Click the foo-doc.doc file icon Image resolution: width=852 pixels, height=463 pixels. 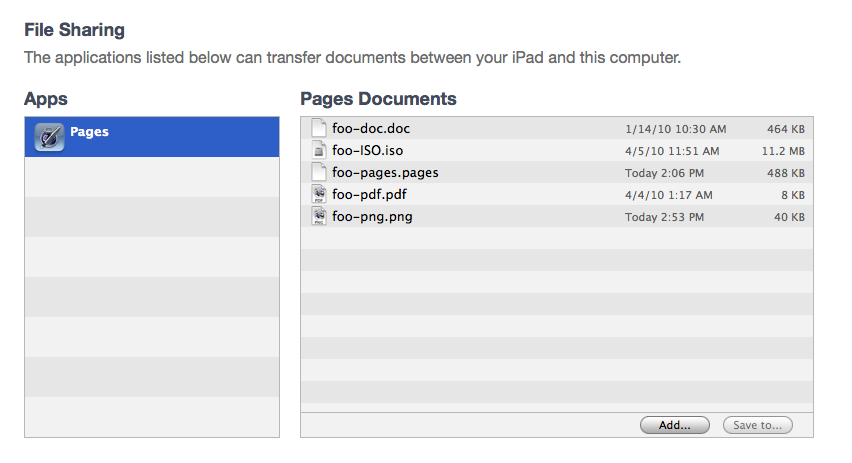click(x=319, y=128)
